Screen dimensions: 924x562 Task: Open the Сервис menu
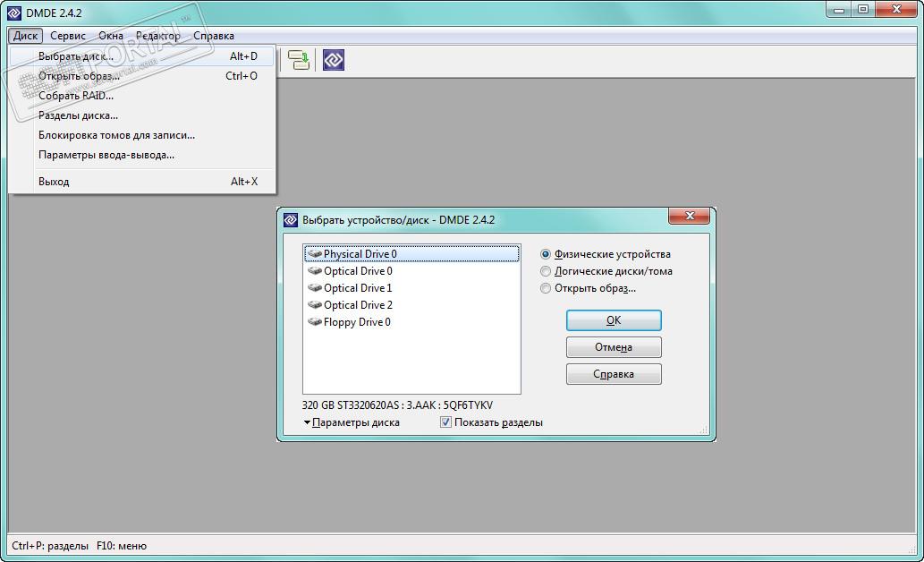click(68, 36)
